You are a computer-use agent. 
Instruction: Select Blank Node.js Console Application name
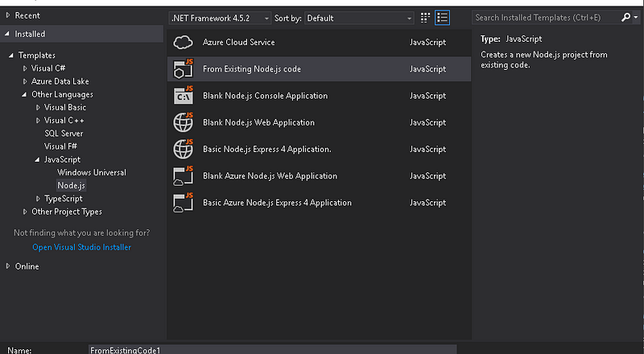pyautogui.click(x=266, y=96)
